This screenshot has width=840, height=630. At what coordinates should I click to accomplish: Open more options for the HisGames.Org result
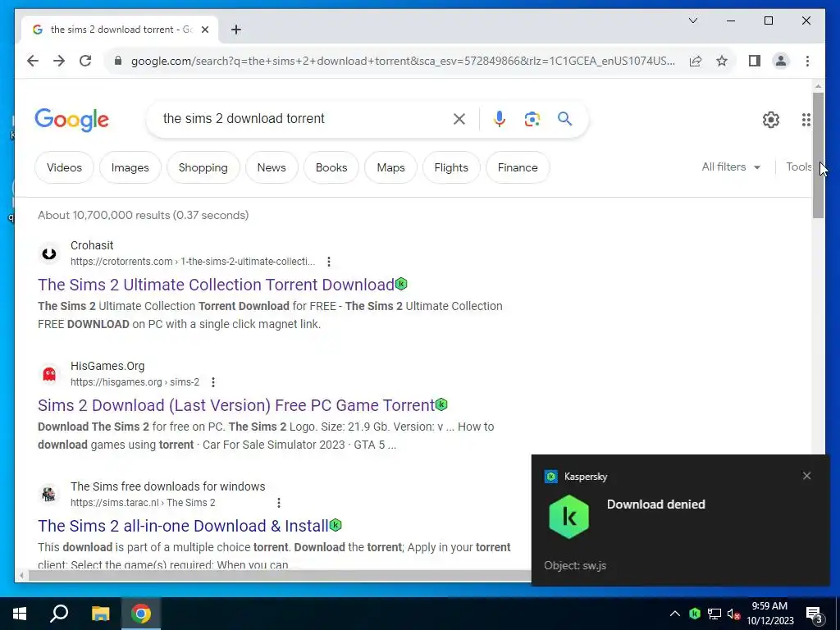(x=213, y=382)
